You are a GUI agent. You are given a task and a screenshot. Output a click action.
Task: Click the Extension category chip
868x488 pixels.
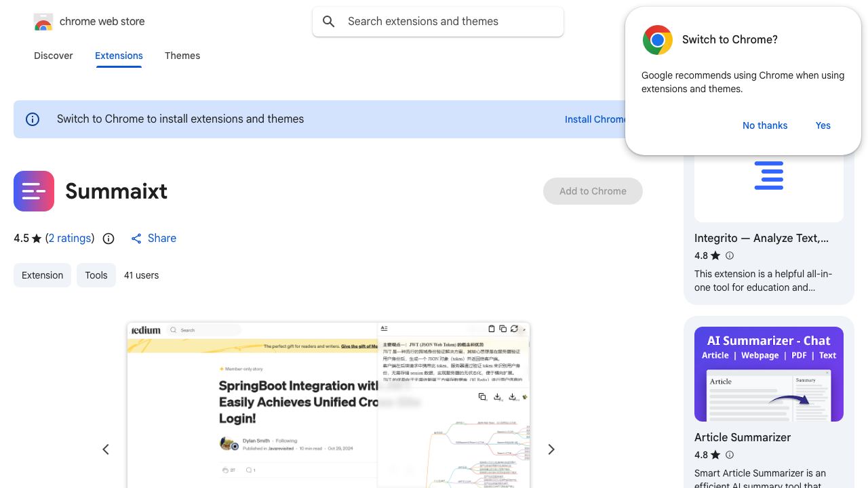42,275
